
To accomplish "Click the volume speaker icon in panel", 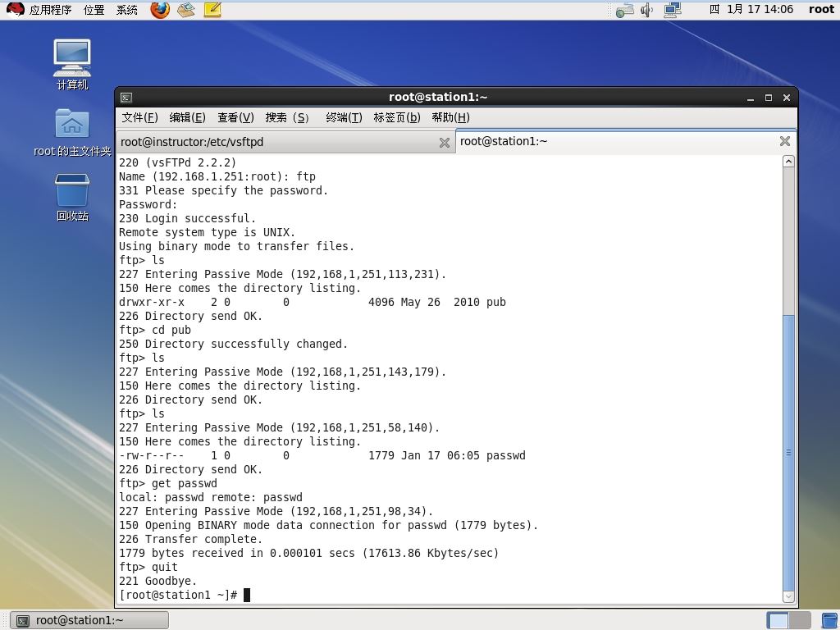I will [x=647, y=10].
